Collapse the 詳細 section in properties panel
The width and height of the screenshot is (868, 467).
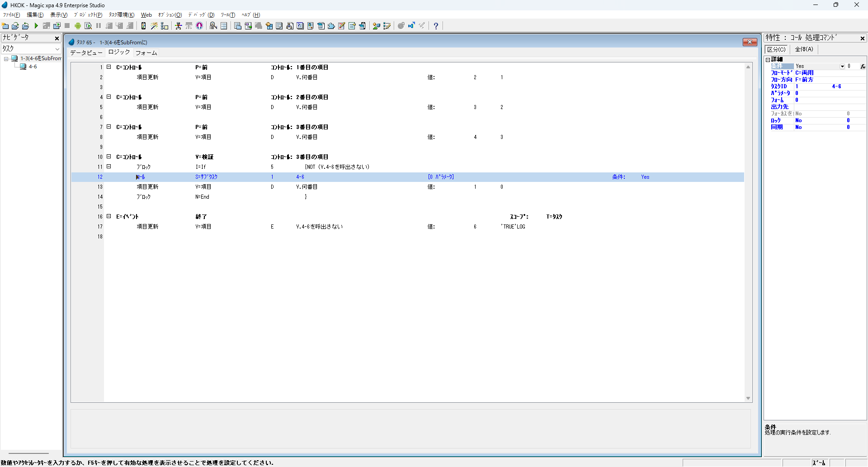click(x=768, y=59)
